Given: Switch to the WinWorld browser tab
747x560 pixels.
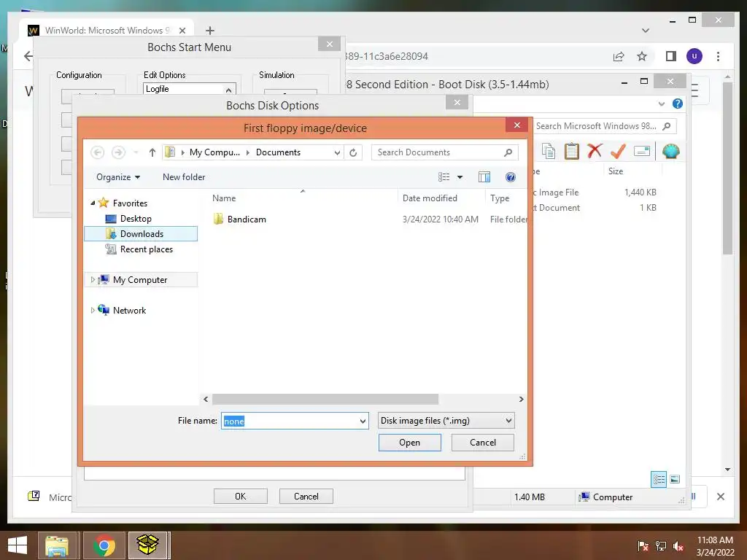Looking at the screenshot, I should pos(107,30).
